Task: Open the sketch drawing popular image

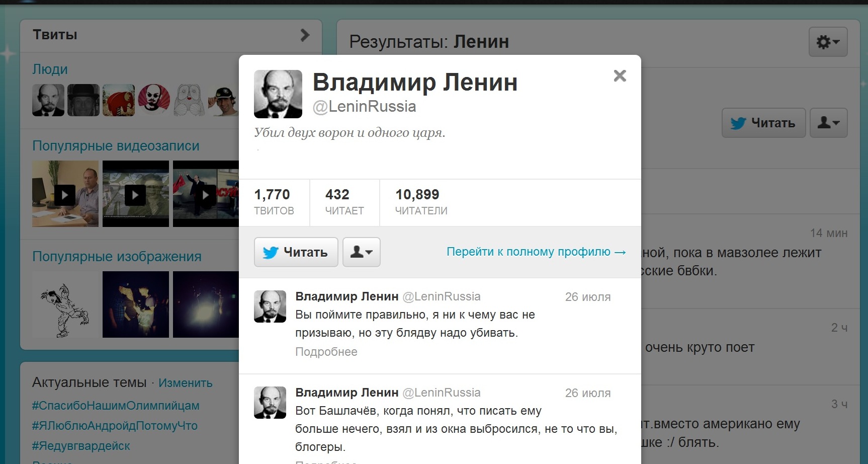Action: coord(65,304)
